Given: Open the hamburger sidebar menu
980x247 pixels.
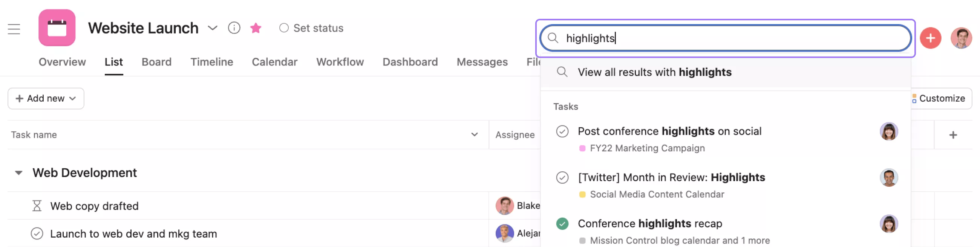Looking at the screenshot, I should 14,29.
